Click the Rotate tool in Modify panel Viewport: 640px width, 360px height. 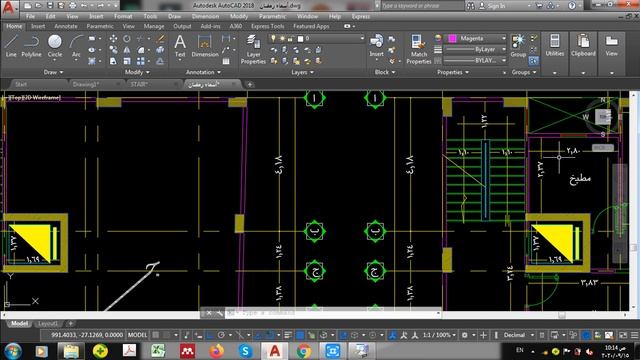tap(127, 38)
